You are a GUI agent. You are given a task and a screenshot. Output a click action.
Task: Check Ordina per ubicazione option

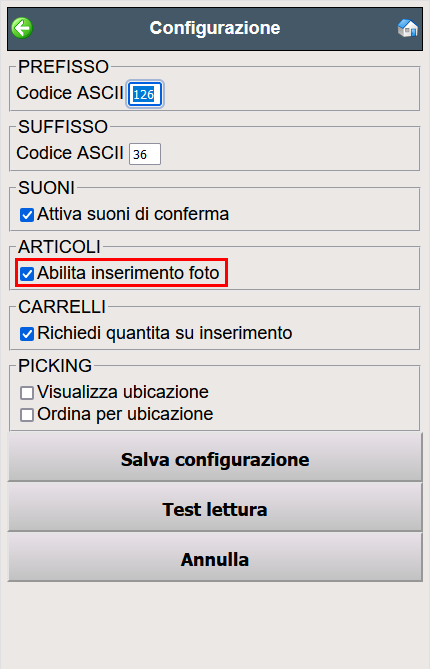point(27,415)
